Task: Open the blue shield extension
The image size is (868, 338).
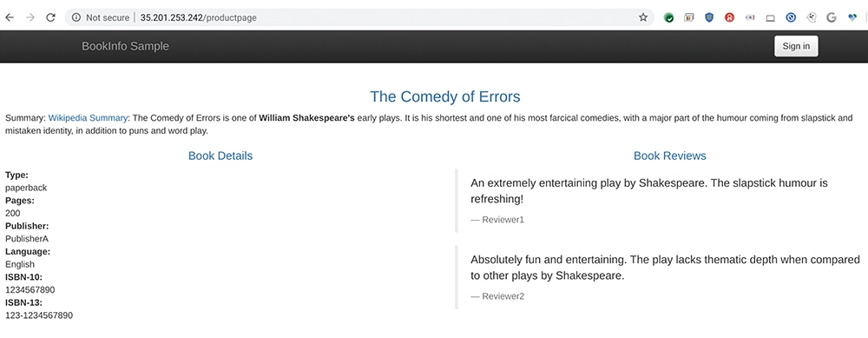Action: pos(709,17)
